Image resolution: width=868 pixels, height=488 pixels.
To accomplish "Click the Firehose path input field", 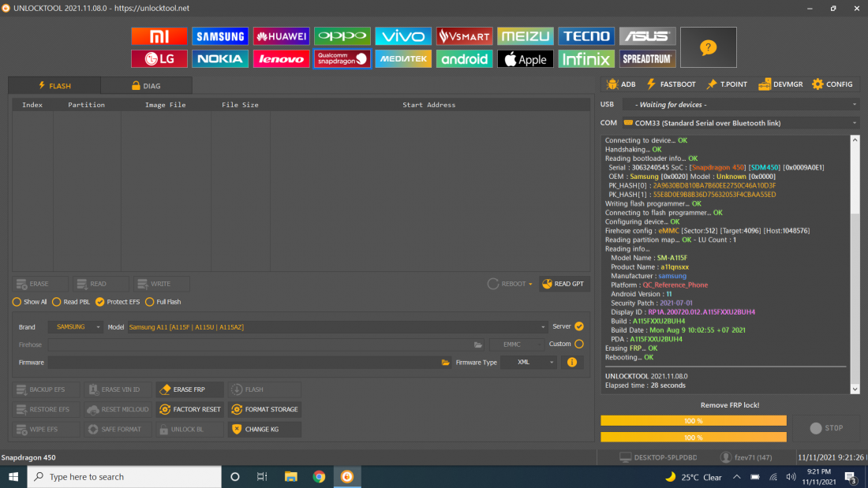I will [260, 345].
